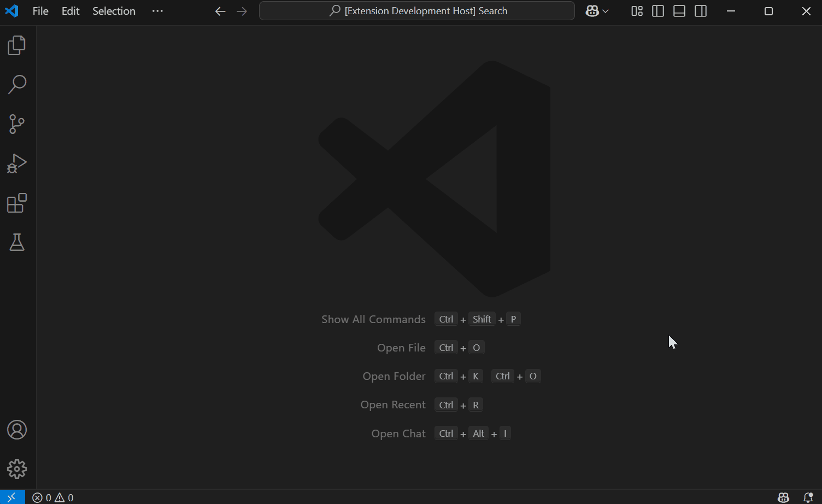Toggle the Primary Side Bar visibility
This screenshot has height=504, width=822.
pyautogui.click(x=658, y=11)
